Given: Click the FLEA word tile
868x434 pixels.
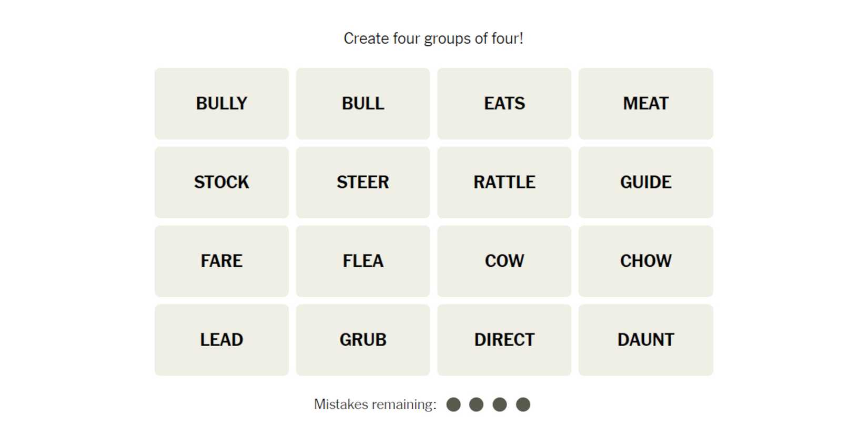Looking at the screenshot, I should (x=363, y=261).
